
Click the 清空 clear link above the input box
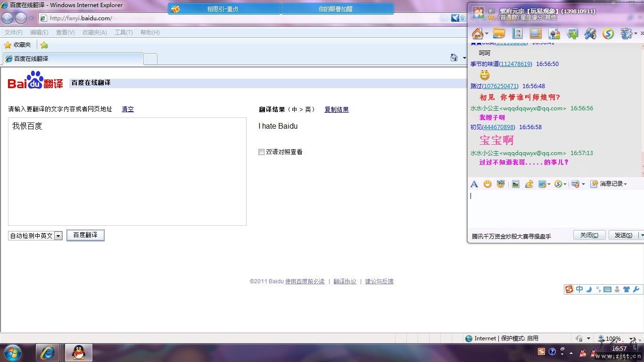pyautogui.click(x=127, y=109)
